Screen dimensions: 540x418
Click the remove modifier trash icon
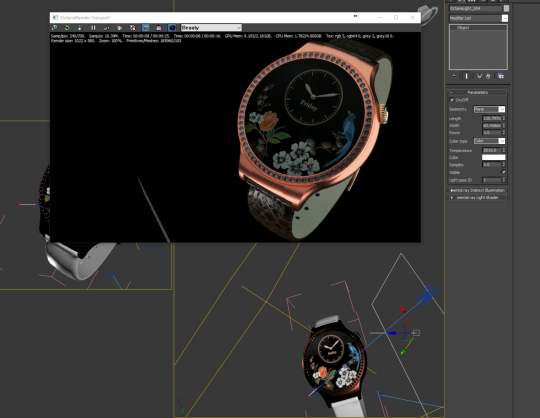pos(488,76)
